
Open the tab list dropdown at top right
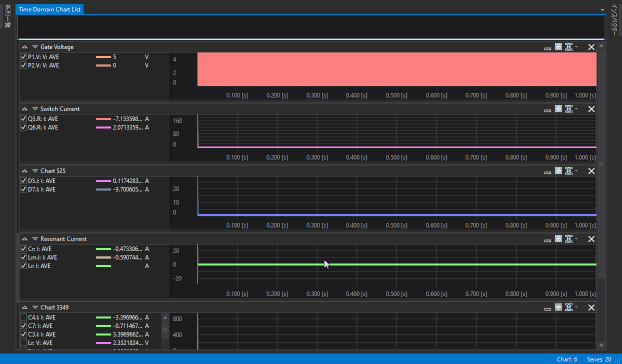602,10
